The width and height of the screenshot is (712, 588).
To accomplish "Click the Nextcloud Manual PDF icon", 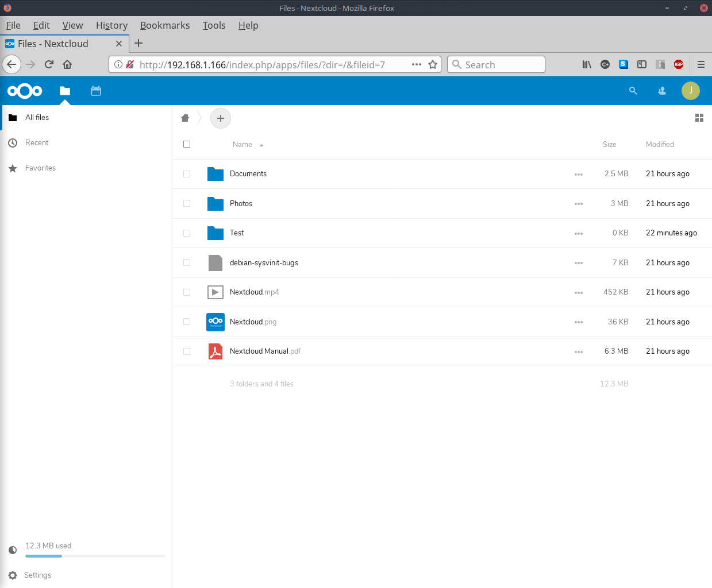I will pyautogui.click(x=215, y=351).
